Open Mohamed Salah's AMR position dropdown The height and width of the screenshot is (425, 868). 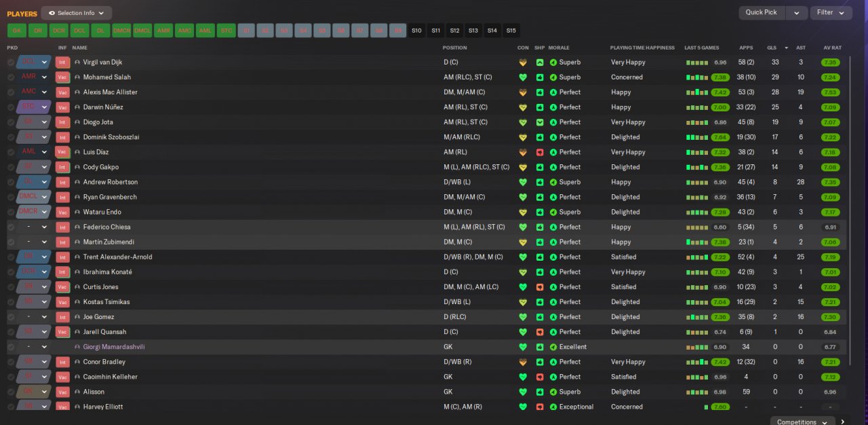pos(34,77)
